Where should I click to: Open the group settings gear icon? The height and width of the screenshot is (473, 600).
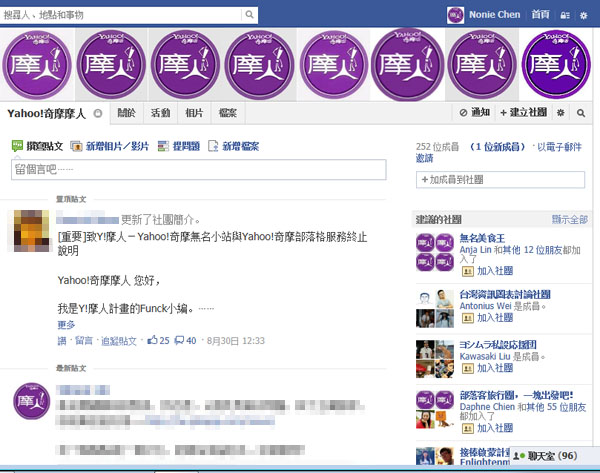pyautogui.click(x=561, y=113)
